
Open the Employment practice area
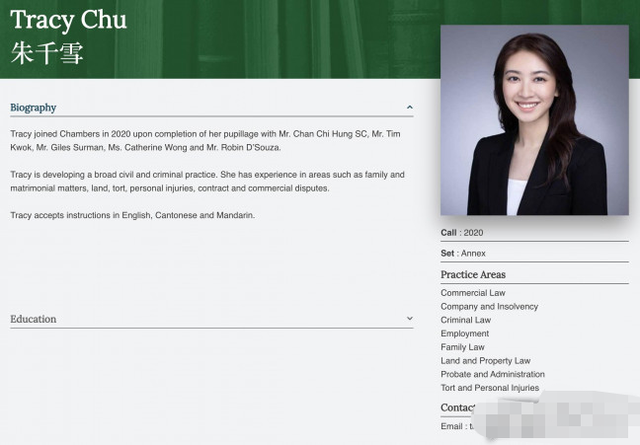click(464, 334)
